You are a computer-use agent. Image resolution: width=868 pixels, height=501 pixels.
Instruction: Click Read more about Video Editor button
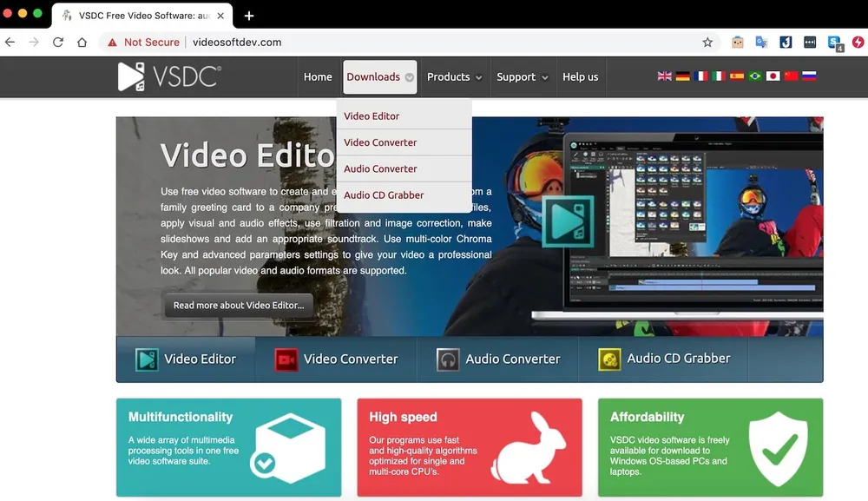tap(239, 305)
